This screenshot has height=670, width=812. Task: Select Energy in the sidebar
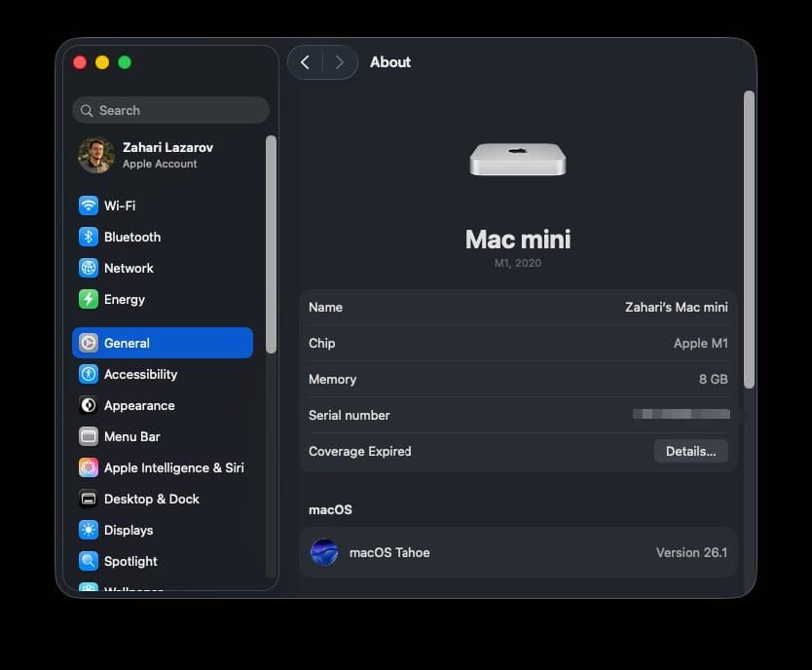(163, 299)
